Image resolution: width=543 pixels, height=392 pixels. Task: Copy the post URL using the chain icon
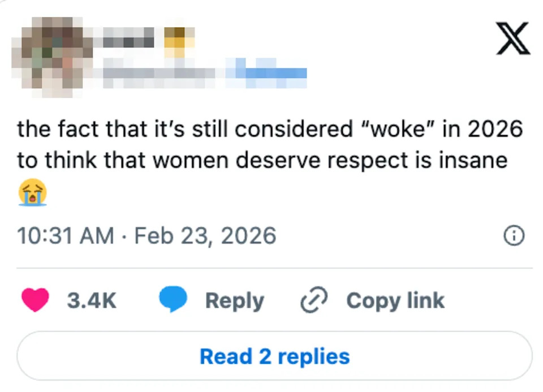pos(312,300)
